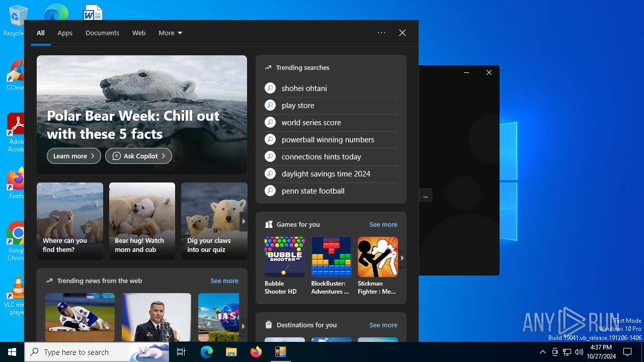Click search icon beside penn state football

pos(270,191)
